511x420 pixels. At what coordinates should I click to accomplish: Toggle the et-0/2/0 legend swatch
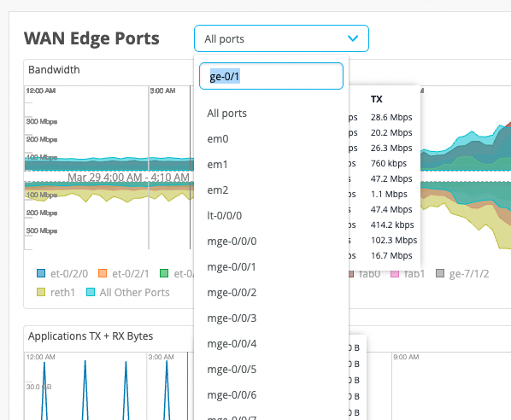tap(41, 273)
